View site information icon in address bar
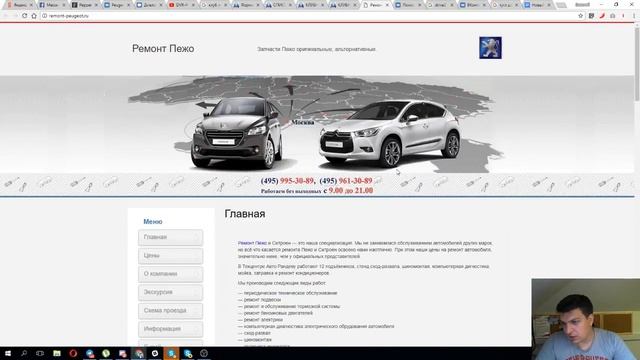This screenshot has width=640, height=360. (44, 16)
